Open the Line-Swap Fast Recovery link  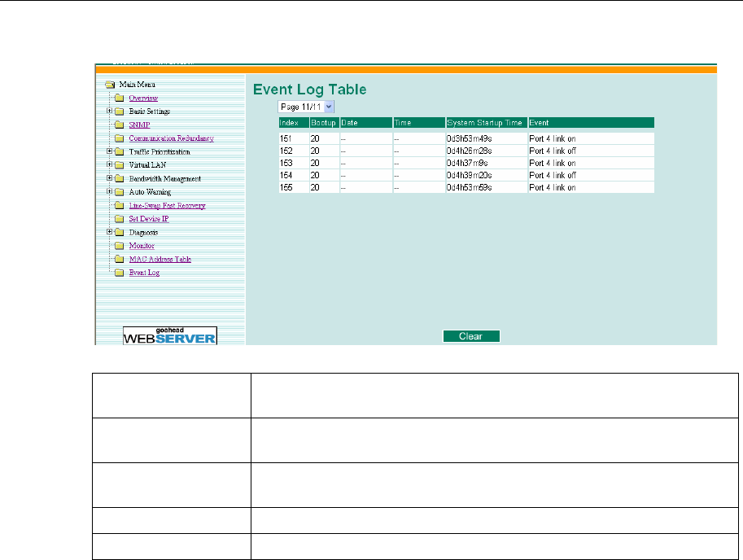tap(168, 206)
